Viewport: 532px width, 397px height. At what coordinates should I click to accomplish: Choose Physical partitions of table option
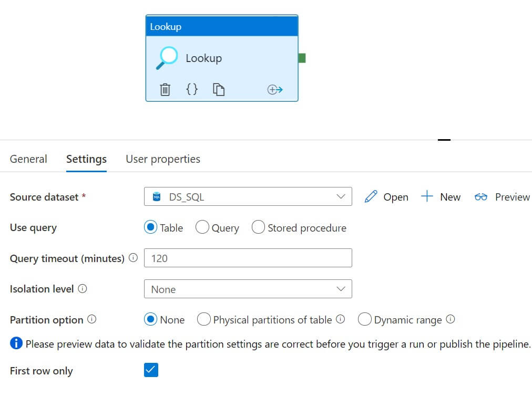204,319
